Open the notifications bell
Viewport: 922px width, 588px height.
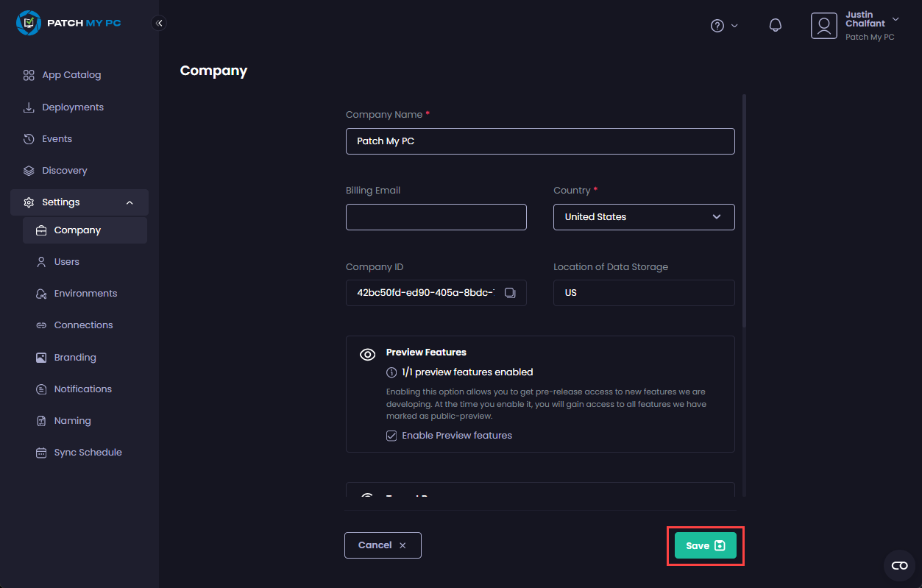[775, 26]
